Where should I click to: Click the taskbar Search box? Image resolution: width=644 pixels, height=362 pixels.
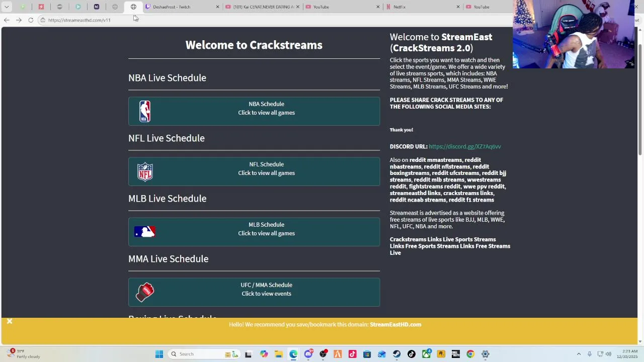[x=204, y=354]
